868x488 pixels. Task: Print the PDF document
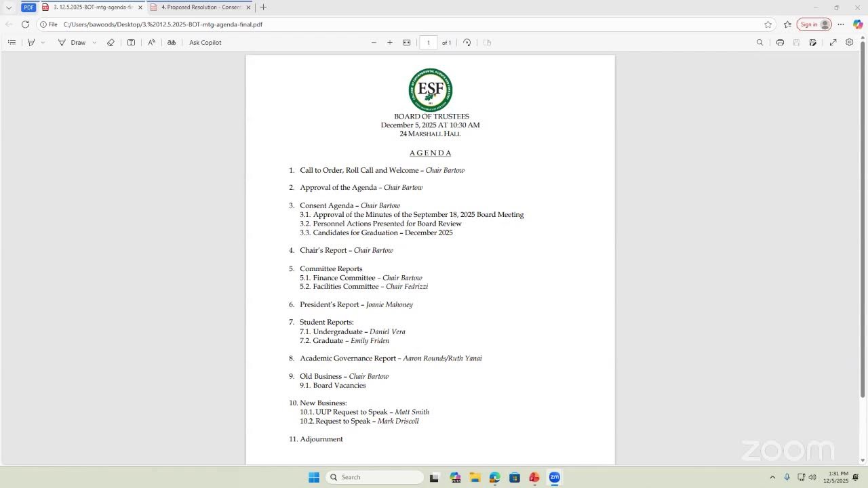pyautogui.click(x=780, y=42)
